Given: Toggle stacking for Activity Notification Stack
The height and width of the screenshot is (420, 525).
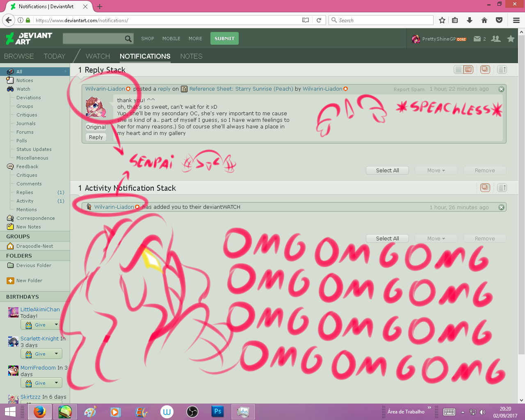Looking at the screenshot, I should coord(485,188).
